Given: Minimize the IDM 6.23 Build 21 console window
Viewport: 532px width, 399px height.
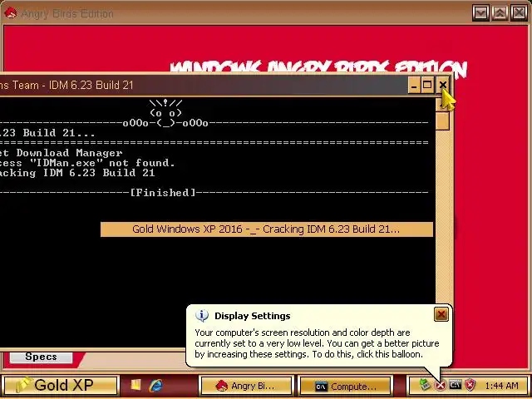Looking at the screenshot, I should [414, 85].
